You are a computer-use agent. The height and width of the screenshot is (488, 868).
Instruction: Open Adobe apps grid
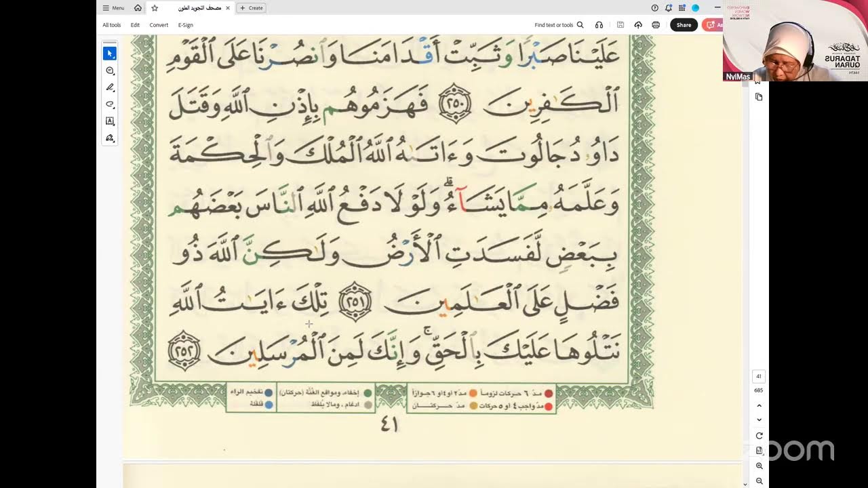pos(682,8)
